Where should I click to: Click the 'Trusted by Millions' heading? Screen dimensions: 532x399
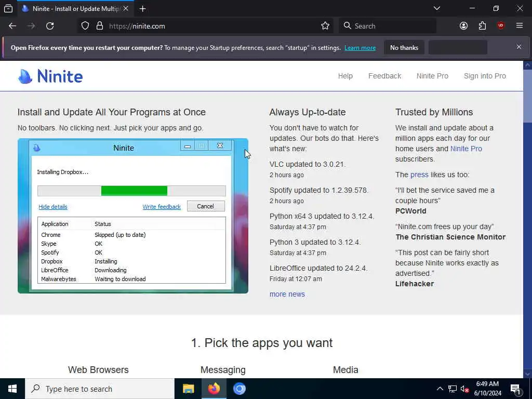pyautogui.click(x=434, y=112)
